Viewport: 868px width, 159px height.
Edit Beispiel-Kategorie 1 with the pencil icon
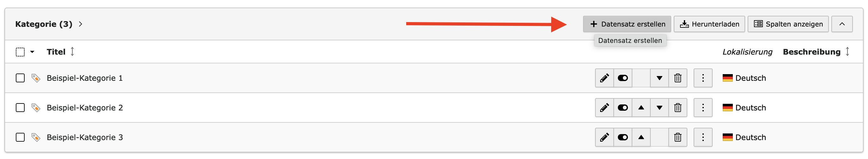pos(605,78)
